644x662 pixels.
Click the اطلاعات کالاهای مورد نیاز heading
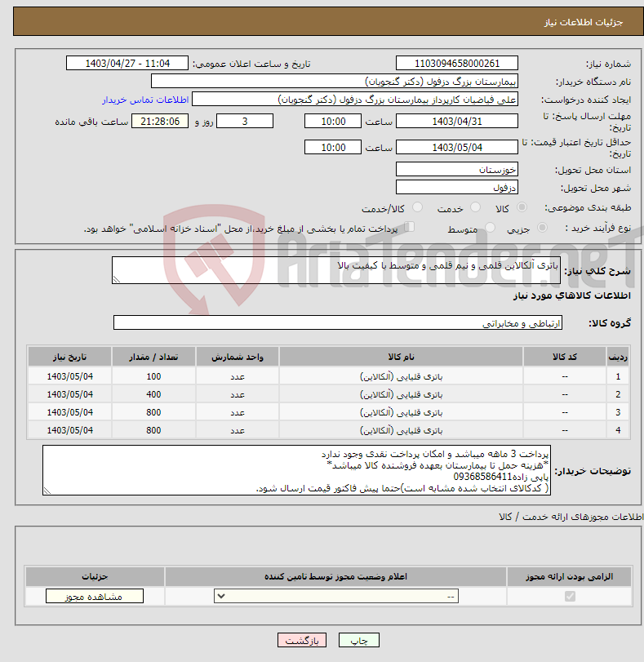point(572,295)
